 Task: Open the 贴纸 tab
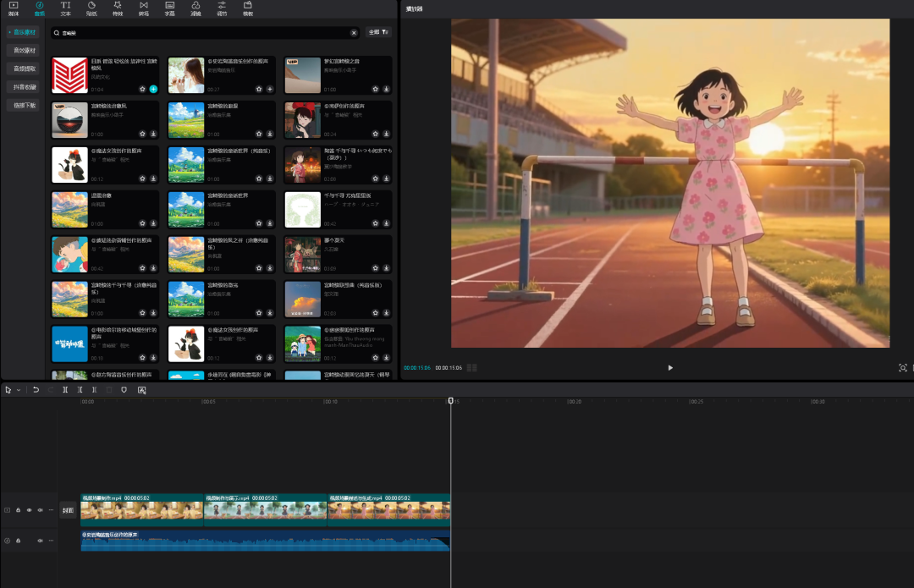[91, 8]
